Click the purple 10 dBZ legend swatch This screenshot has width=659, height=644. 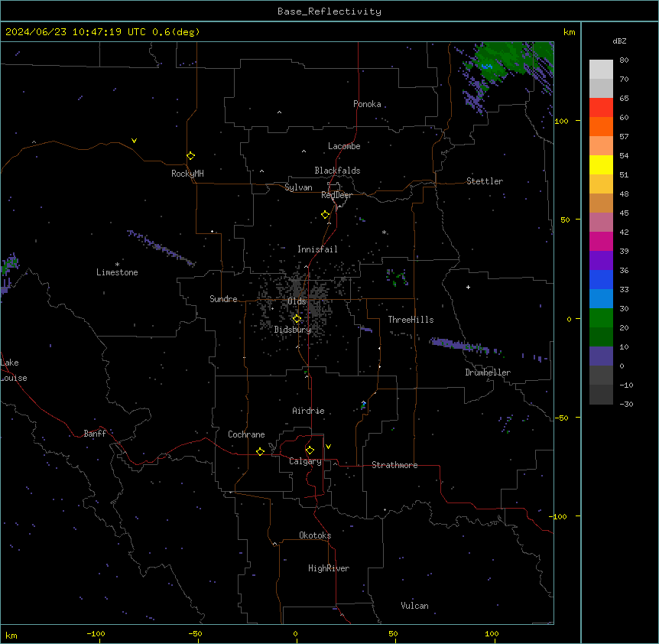(x=601, y=356)
